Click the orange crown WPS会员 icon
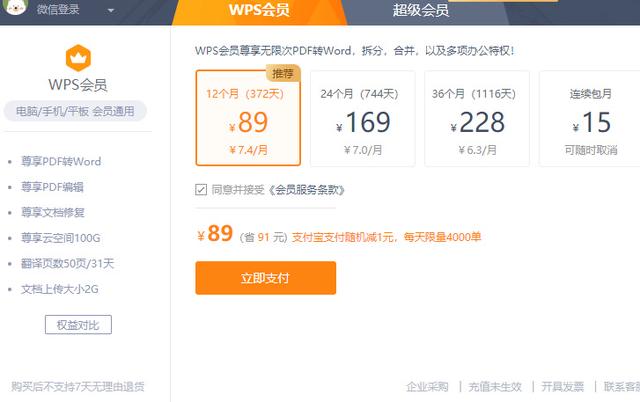Viewport: 640px width, 402px height. click(78, 58)
